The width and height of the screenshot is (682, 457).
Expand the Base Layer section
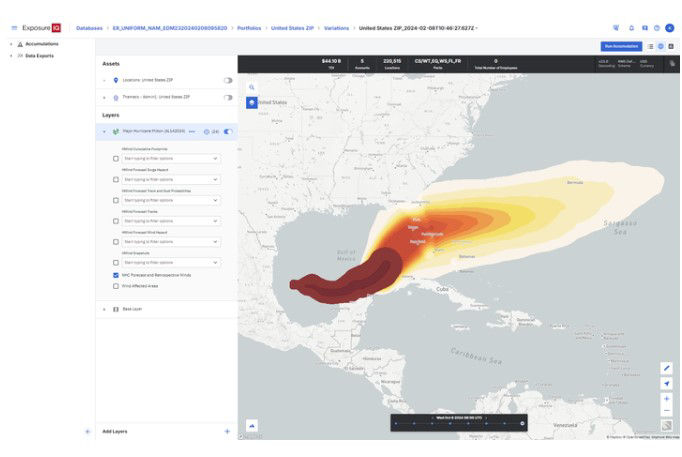104,309
